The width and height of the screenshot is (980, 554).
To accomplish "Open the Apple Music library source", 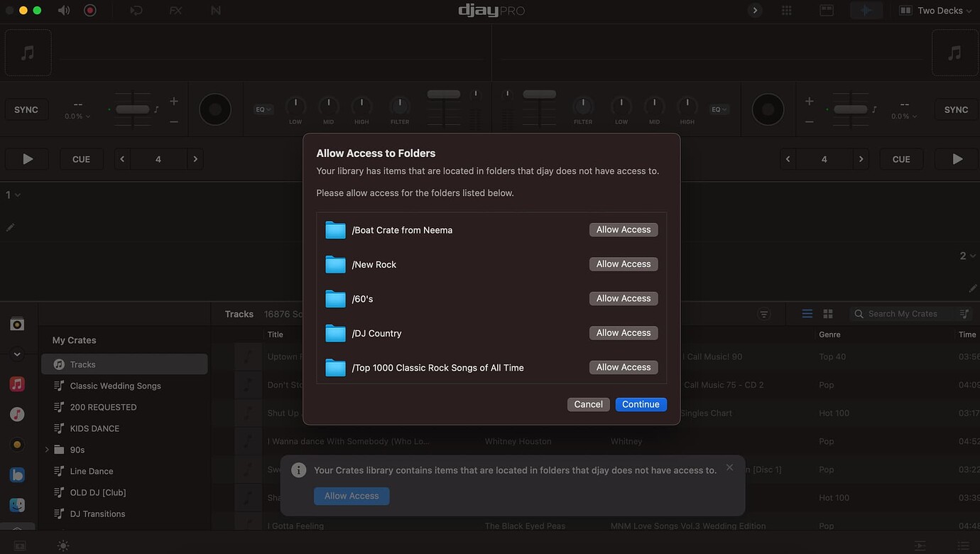I will coord(17,384).
